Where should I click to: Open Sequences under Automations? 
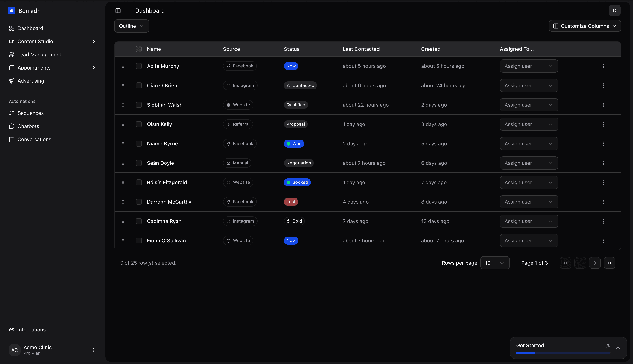[x=31, y=113]
